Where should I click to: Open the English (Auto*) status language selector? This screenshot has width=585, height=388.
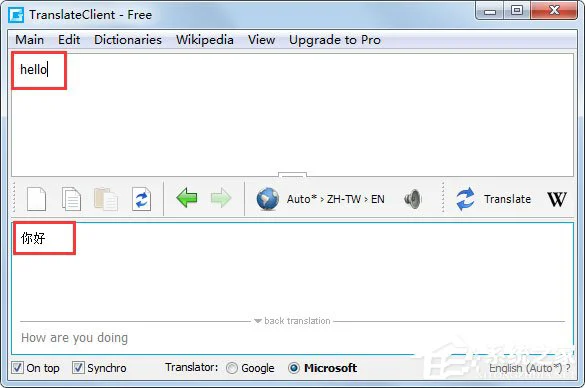(x=530, y=368)
